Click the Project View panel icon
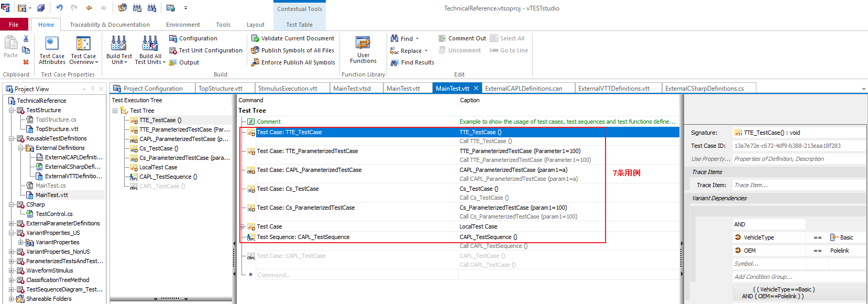The image size is (868, 304). point(9,89)
